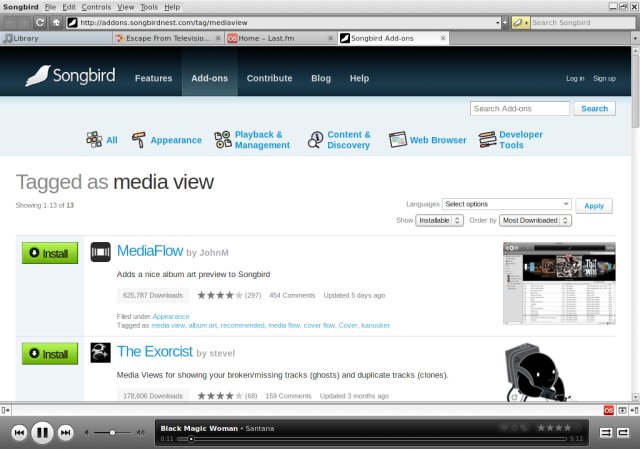
Task: Open the Help menu in menu bar
Action: 172,7
